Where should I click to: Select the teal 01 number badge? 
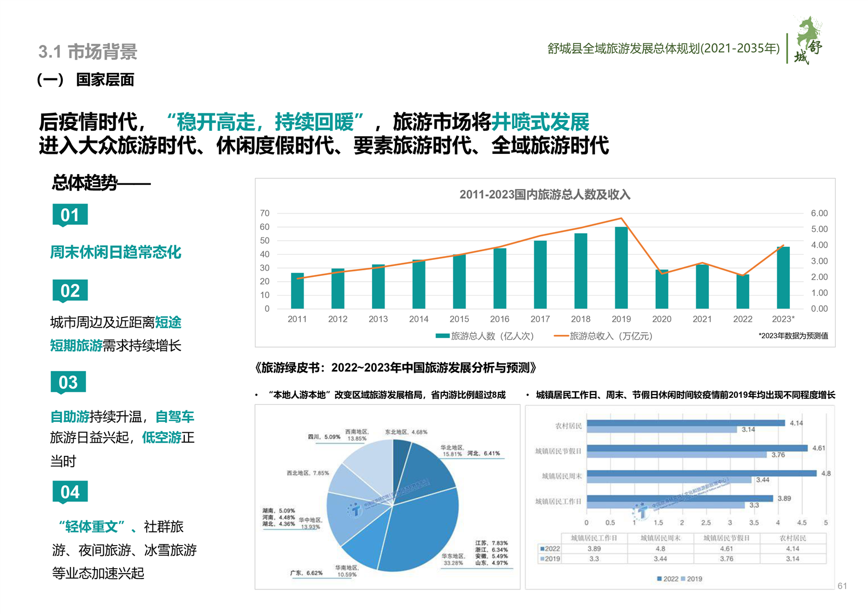(x=69, y=215)
